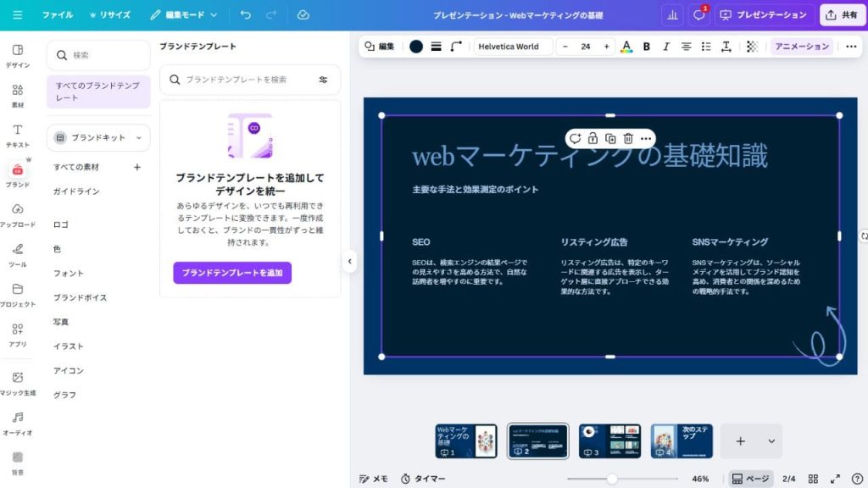Open the dark navy color swatch
The height and width of the screenshot is (488, 868).
416,47
